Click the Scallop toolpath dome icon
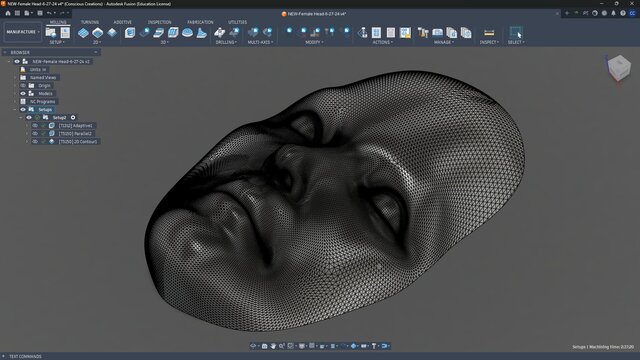640x360 pixels. [x=187, y=33]
